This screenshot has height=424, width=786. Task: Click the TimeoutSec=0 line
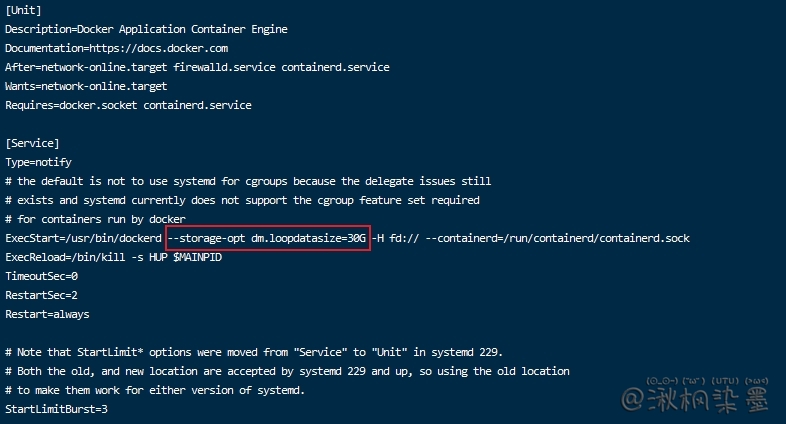click(42, 276)
